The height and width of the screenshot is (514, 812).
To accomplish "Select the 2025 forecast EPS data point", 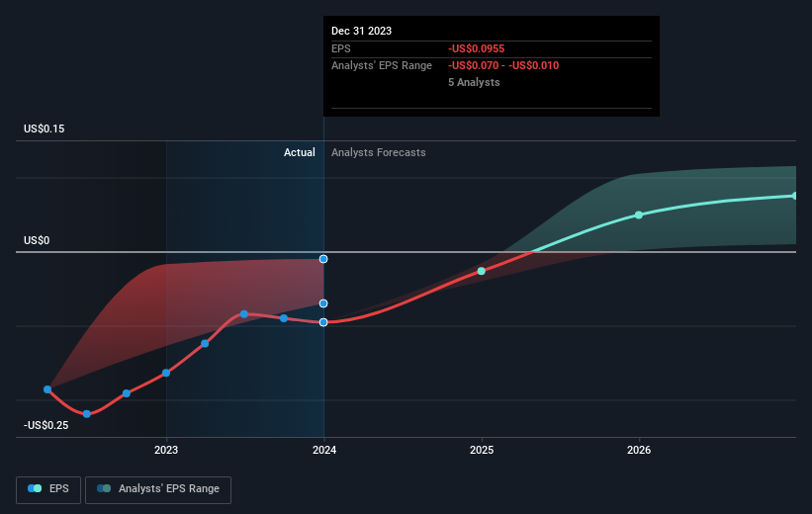I will [481, 271].
